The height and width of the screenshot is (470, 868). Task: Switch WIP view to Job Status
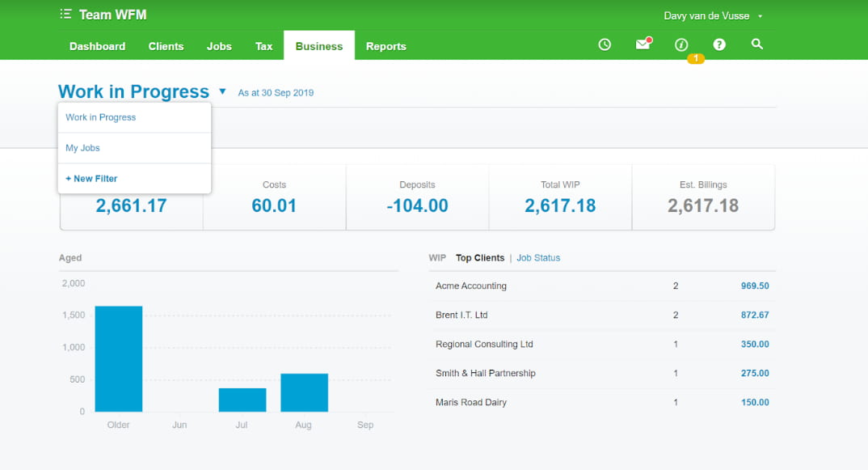[538, 258]
